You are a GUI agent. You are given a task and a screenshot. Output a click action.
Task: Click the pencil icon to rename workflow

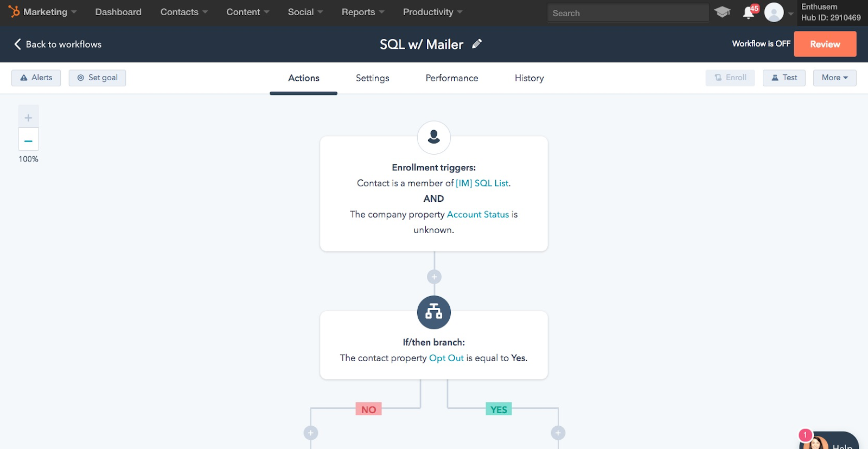pos(477,44)
